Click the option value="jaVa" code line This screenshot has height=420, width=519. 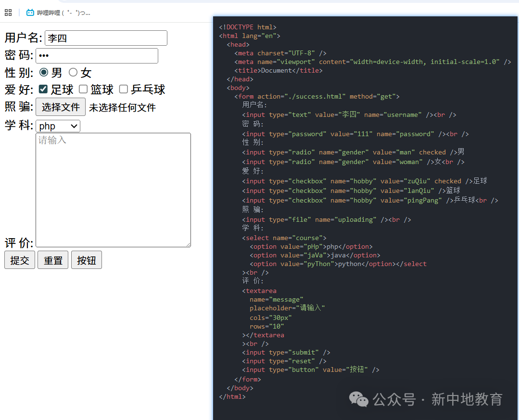pyautogui.click(x=315, y=255)
